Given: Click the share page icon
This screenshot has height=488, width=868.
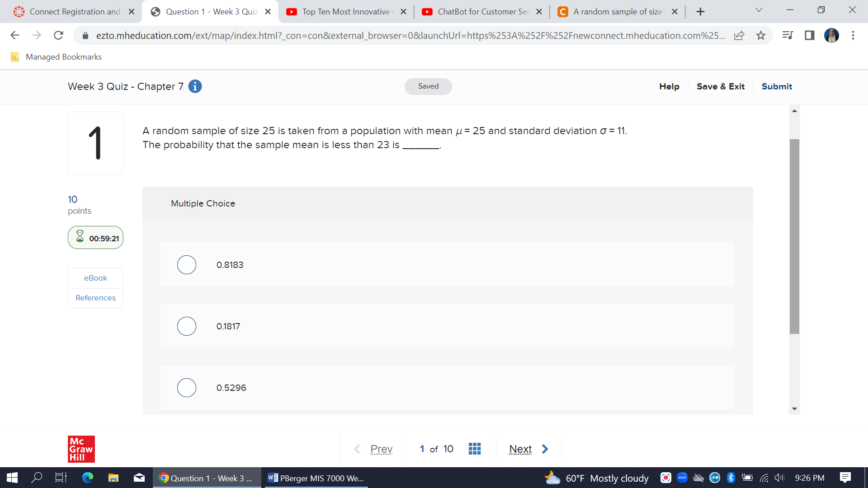Looking at the screenshot, I should [739, 35].
